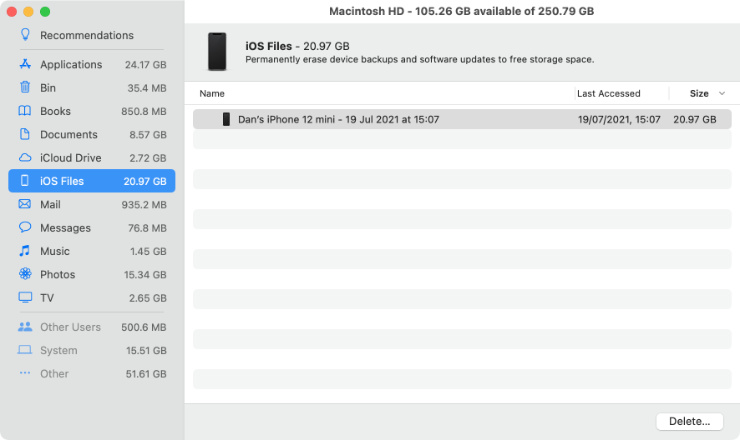Image resolution: width=740 pixels, height=440 pixels.
Task: Click the System laptop icon
Action: coord(25,350)
